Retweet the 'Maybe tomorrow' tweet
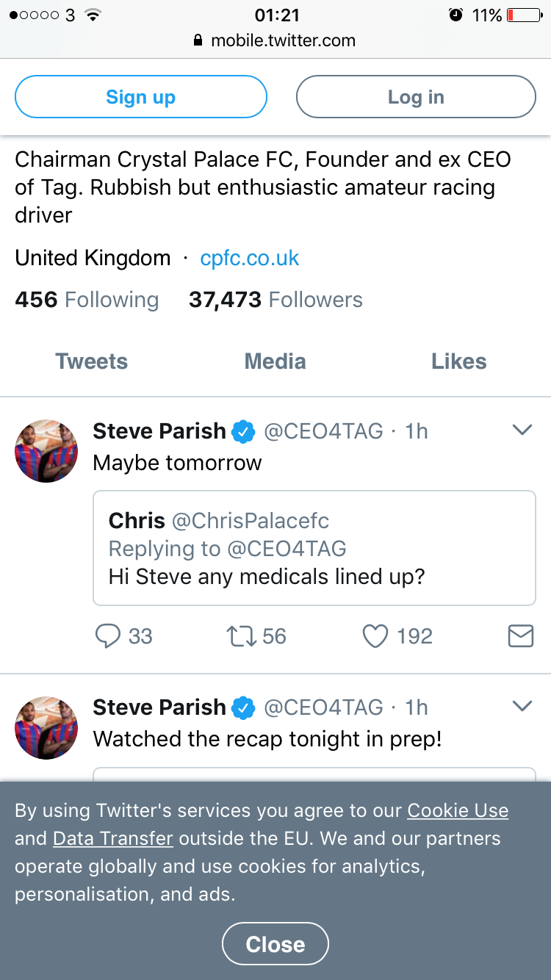 (240, 636)
